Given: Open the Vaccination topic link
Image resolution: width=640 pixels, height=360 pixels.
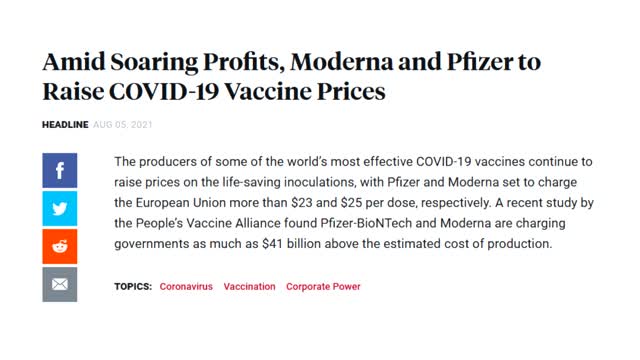Looking at the screenshot, I should pos(249,287).
